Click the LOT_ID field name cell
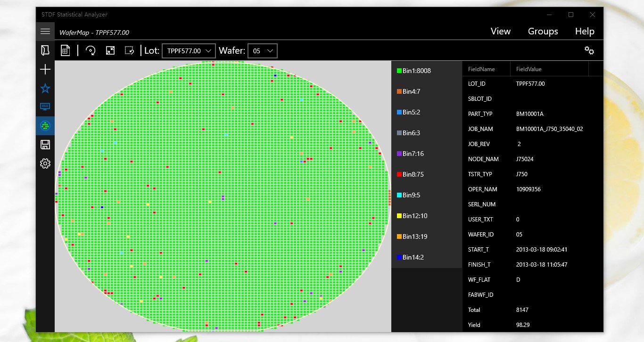This screenshot has height=342, width=644. [x=477, y=84]
